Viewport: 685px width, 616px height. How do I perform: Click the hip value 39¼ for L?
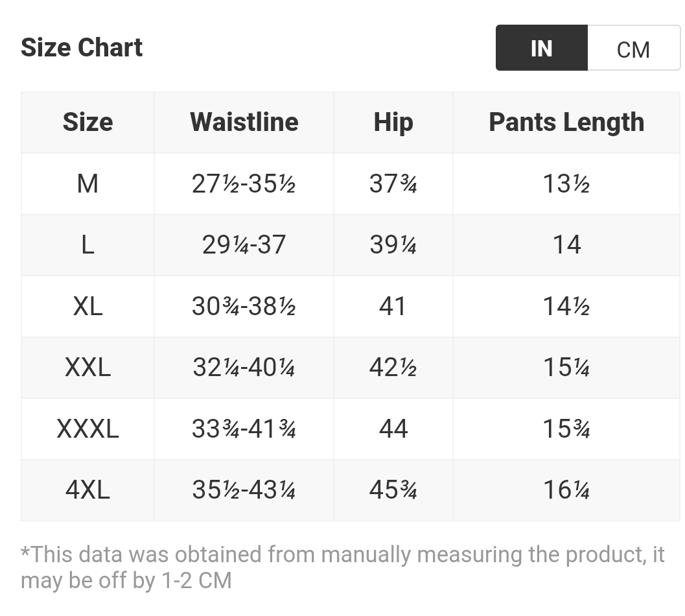393,245
